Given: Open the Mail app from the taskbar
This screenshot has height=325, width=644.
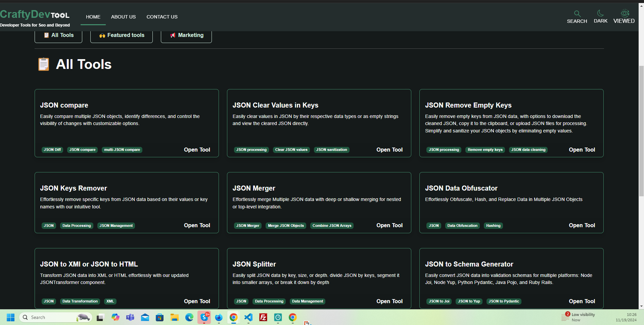Looking at the screenshot, I should pyautogui.click(x=145, y=317).
